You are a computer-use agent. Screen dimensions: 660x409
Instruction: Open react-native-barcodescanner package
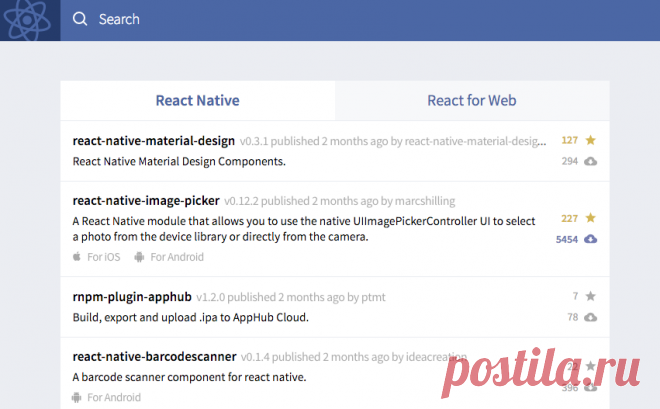154,356
